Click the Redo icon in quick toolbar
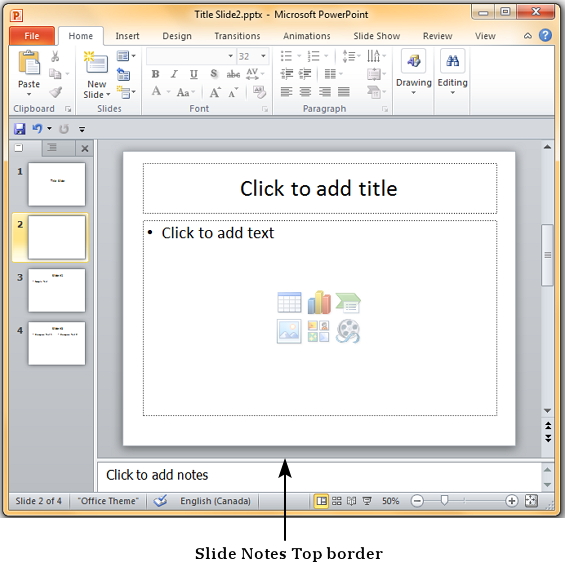 click(x=64, y=129)
